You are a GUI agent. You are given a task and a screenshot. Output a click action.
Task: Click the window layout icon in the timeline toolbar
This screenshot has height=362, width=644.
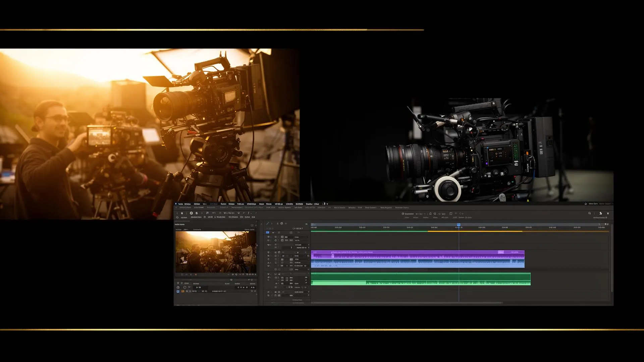451,214
